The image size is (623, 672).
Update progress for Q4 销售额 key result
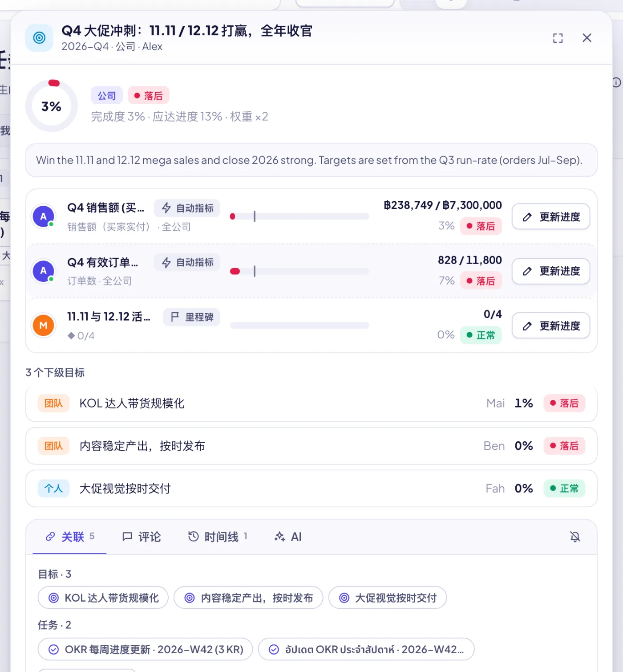click(x=551, y=217)
